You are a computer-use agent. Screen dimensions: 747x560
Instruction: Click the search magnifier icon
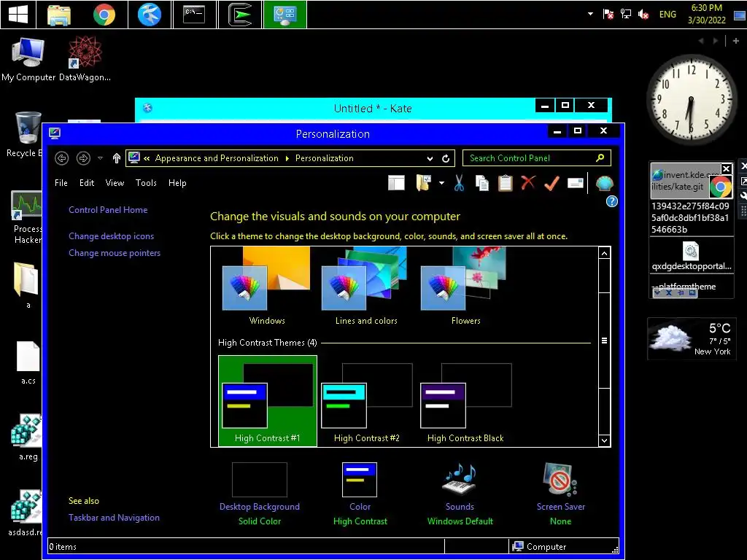tap(600, 157)
